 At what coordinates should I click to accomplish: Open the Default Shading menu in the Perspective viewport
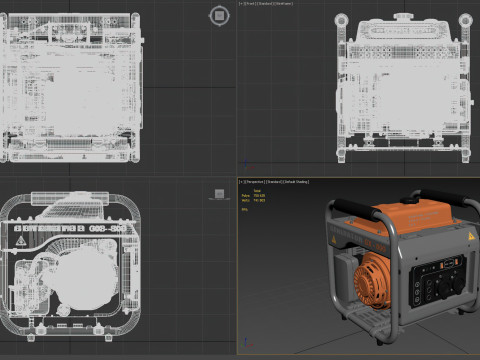click(x=296, y=182)
